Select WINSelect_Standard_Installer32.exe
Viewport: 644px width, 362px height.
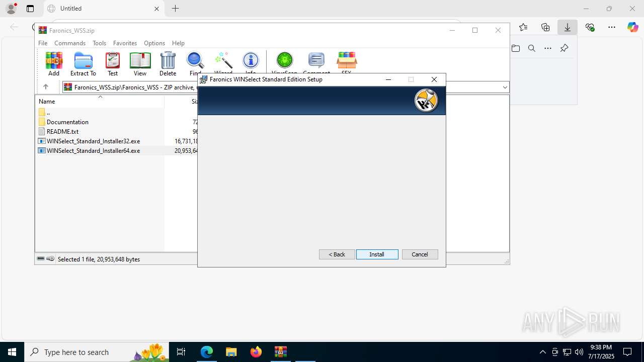93,141
